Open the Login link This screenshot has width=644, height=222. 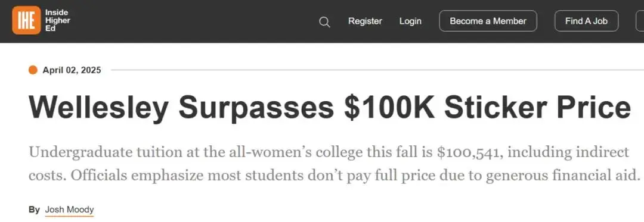click(x=410, y=21)
